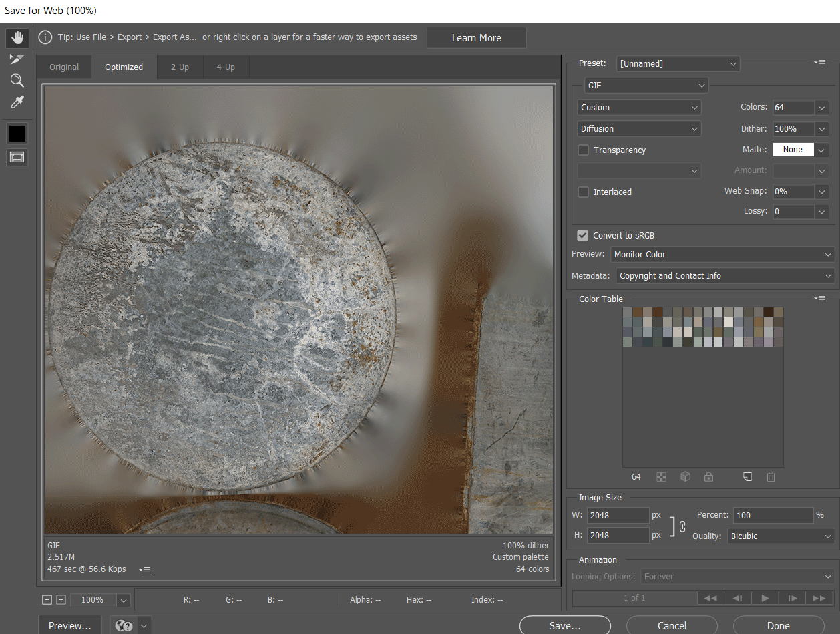The height and width of the screenshot is (634, 840).
Task: Enable the Transparency checkbox
Action: pyautogui.click(x=584, y=150)
